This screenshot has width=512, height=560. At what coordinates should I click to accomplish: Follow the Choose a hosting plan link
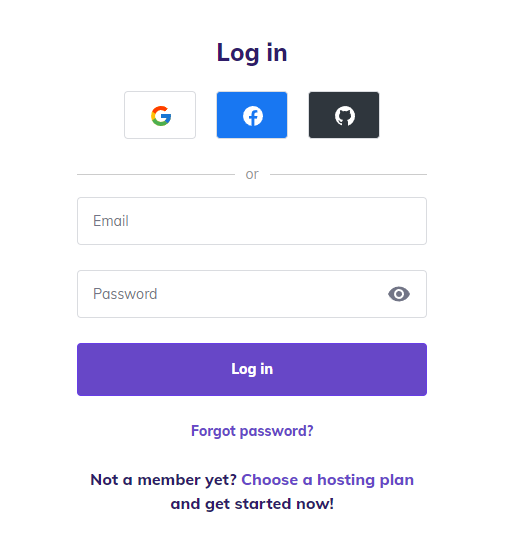pyautogui.click(x=327, y=480)
